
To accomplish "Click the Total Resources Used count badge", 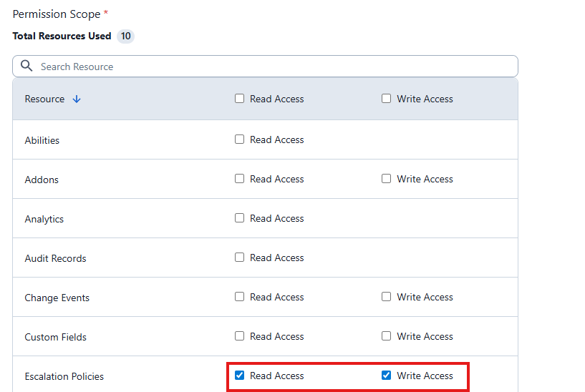I will pyautogui.click(x=125, y=36).
